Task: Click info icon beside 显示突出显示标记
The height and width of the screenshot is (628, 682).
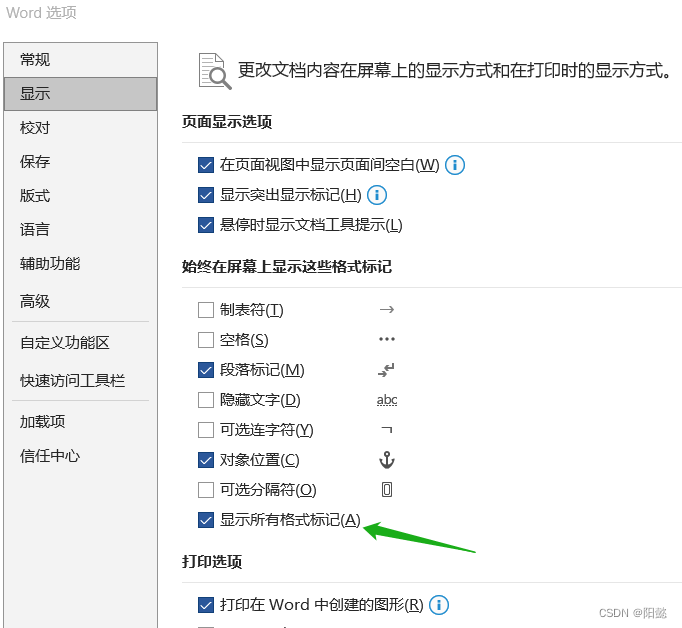Action: point(377,195)
